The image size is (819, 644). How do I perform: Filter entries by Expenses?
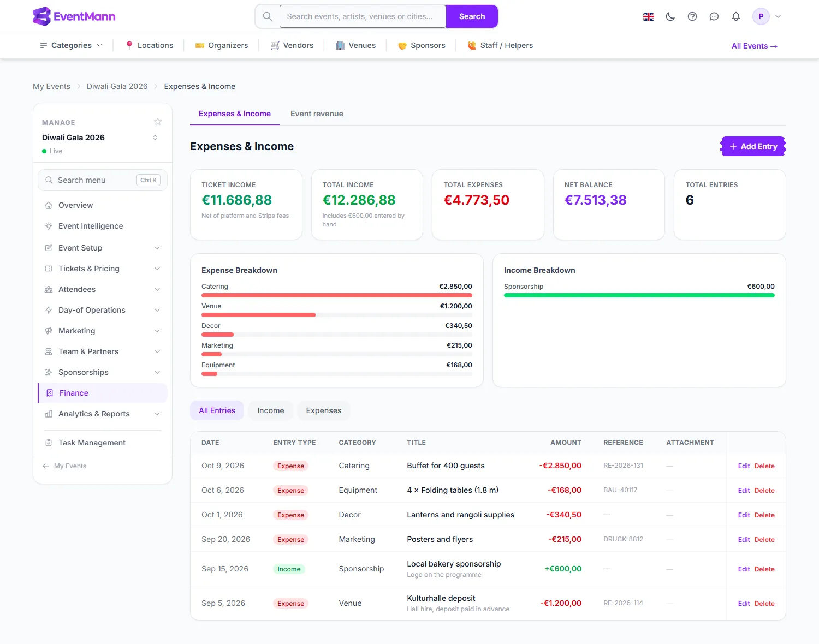coord(324,410)
